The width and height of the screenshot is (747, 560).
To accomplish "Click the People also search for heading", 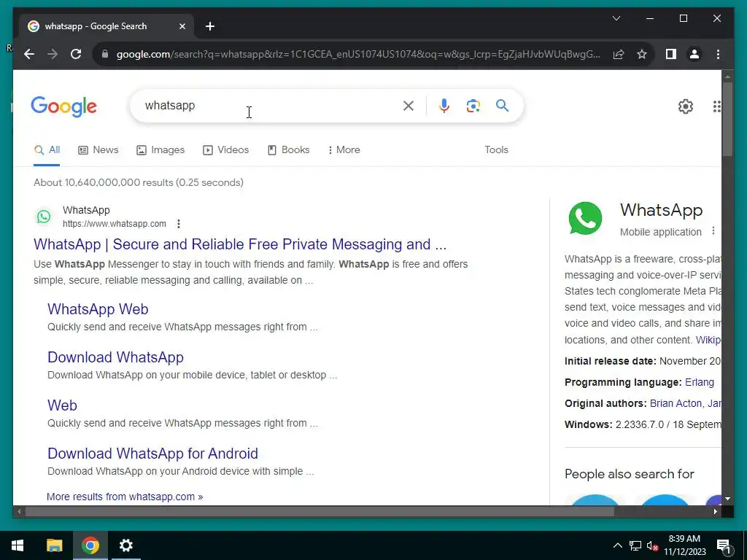I will point(630,474).
